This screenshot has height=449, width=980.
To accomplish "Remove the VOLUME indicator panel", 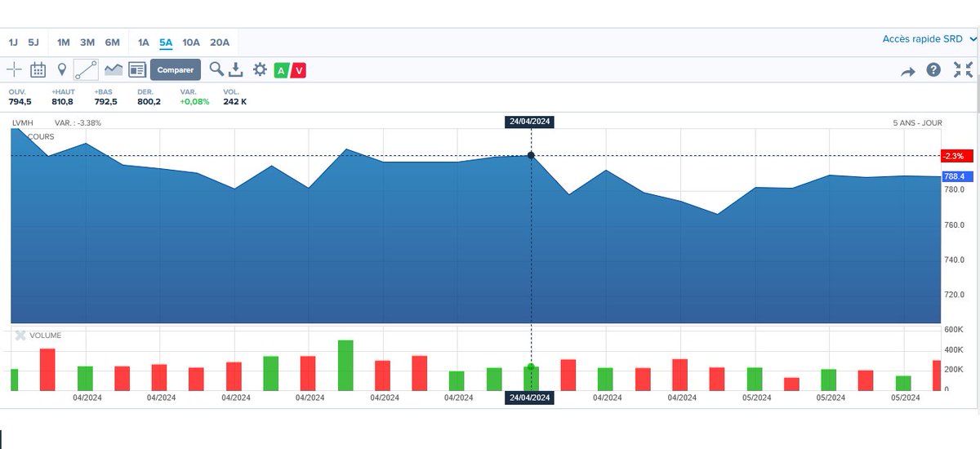I will (x=20, y=336).
